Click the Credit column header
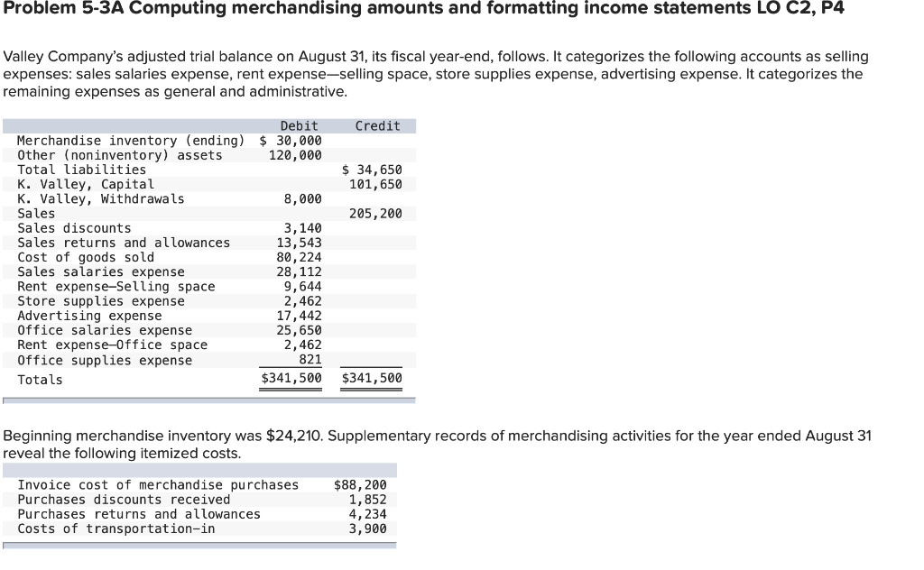This screenshot has width=924, height=570. (377, 125)
